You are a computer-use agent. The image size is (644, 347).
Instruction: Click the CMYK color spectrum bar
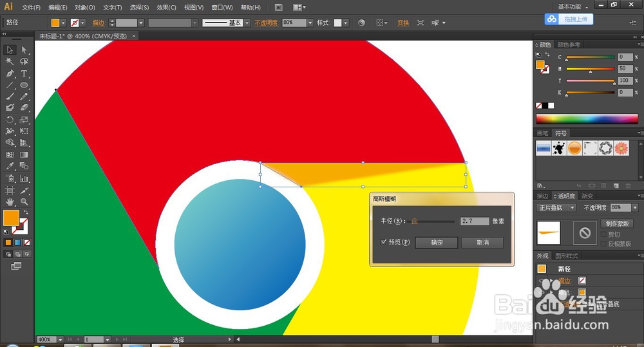click(587, 118)
